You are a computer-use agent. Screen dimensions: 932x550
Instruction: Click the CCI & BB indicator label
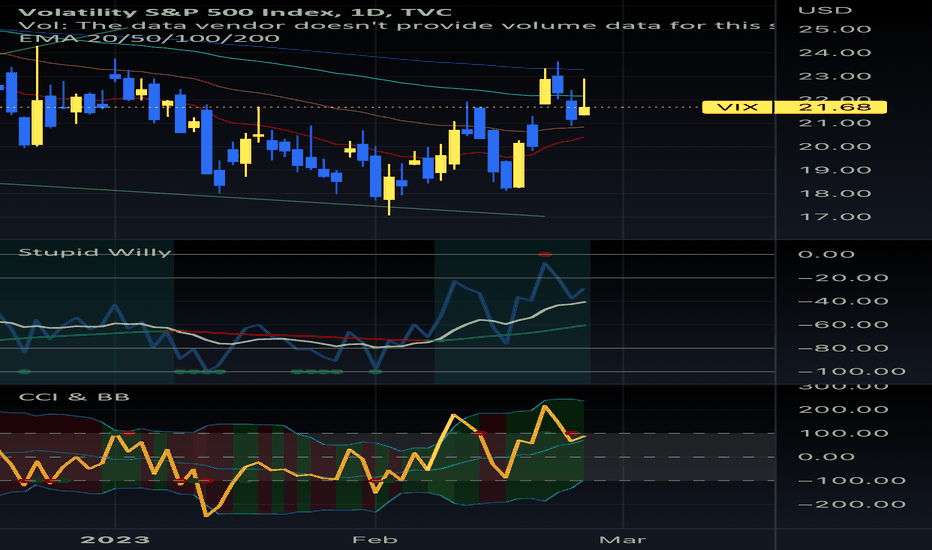(74, 397)
